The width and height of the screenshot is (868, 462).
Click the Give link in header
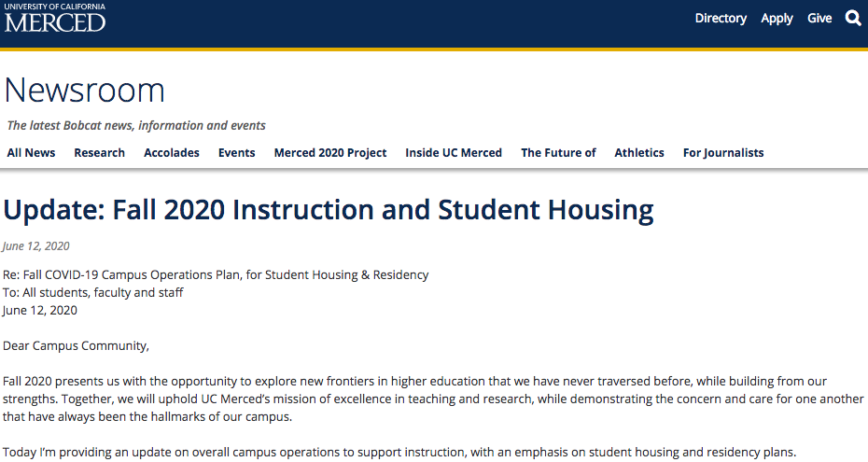pos(819,18)
